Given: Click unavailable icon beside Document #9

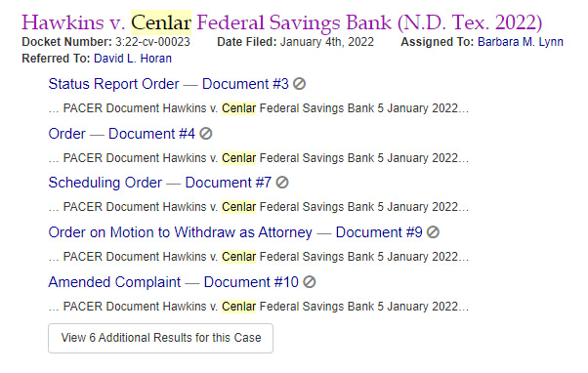Looking at the screenshot, I should point(433,232).
